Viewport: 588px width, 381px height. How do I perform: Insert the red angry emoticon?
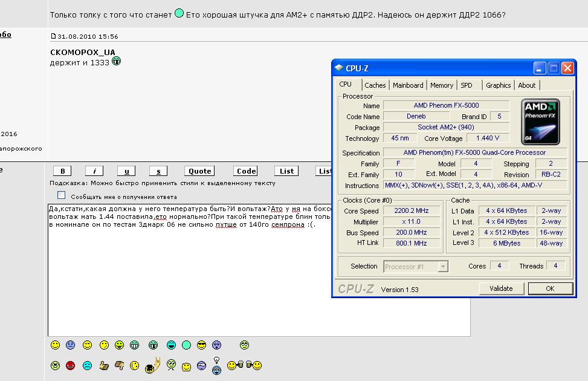[71, 365]
